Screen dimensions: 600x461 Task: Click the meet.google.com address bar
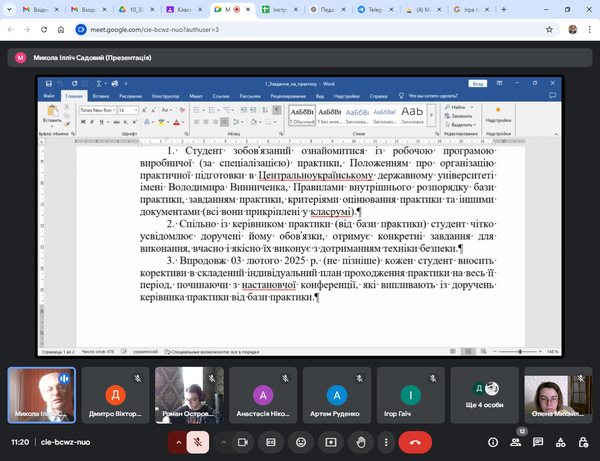[250, 29]
